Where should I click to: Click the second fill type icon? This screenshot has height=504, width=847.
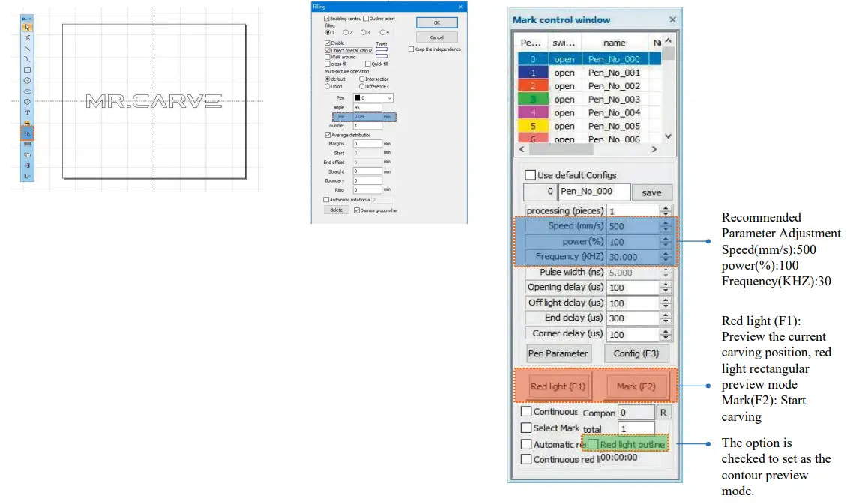382,55
